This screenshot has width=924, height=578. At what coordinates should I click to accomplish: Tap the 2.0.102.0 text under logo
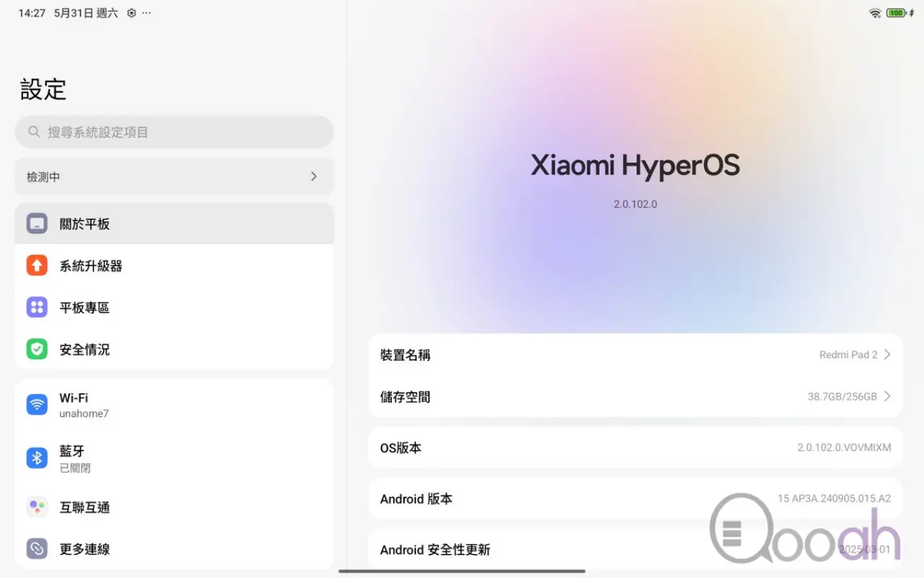coord(635,204)
